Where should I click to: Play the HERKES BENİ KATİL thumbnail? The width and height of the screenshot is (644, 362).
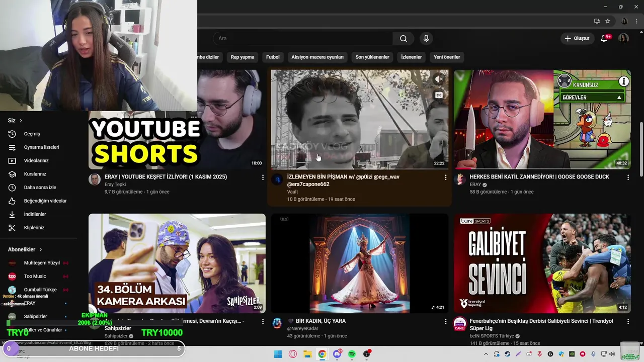(542, 119)
